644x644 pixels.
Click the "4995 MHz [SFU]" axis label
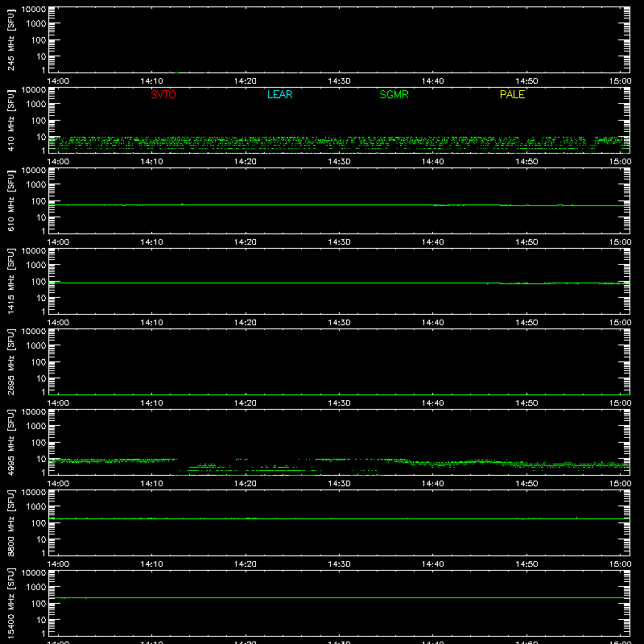(11, 442)
